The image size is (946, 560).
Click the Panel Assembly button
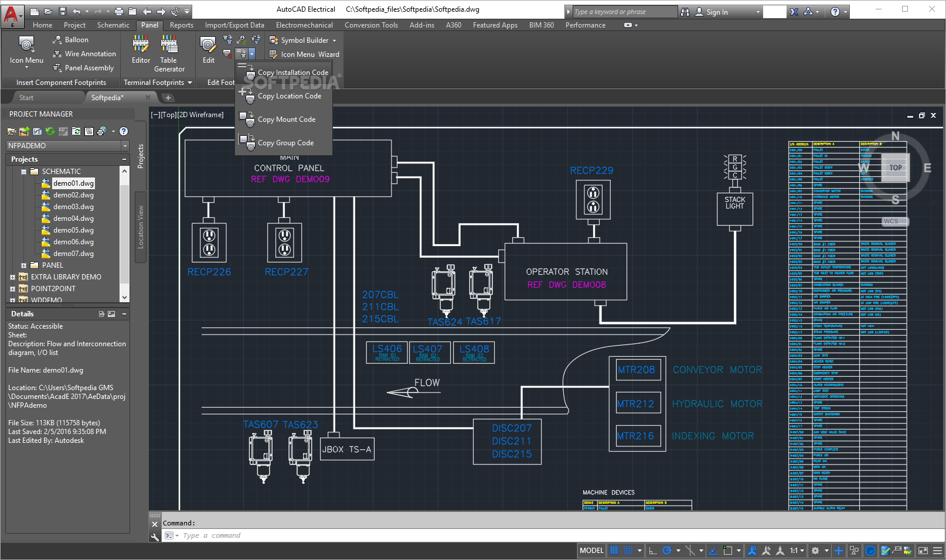(83, 68)
